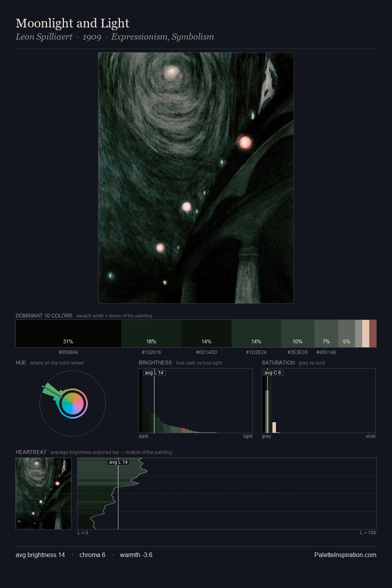Click the grey swatch next to the 5% swatch

(359, 334)
